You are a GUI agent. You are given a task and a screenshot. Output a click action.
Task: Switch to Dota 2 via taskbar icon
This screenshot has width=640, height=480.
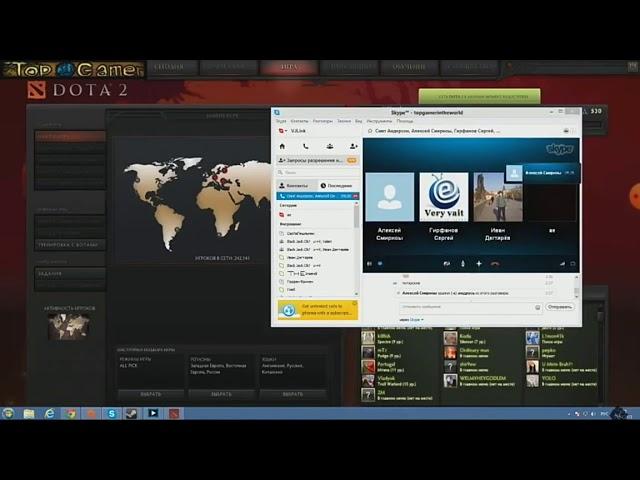coord(174,413)
